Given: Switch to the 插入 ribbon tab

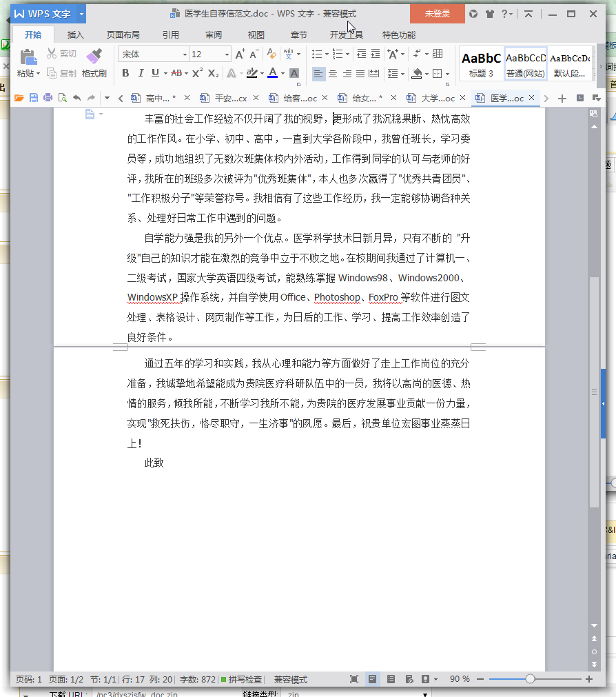Looking at the screenshot, I should click(x=76, y=34).
